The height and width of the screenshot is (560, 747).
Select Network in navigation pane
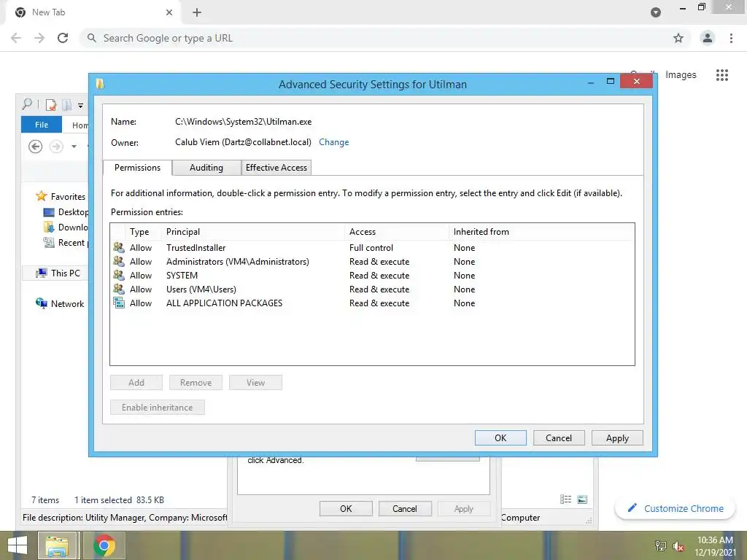point(60,303)
